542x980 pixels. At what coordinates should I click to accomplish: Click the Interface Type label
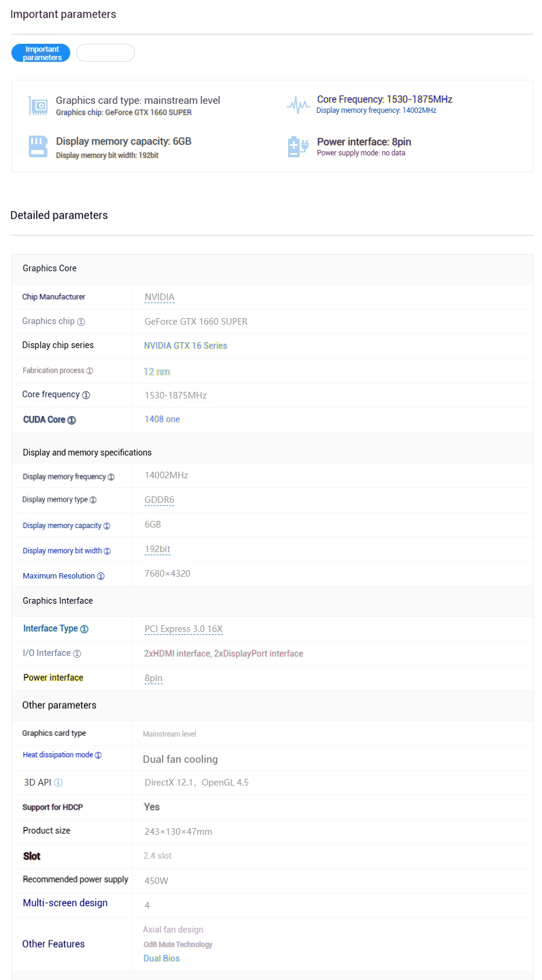point(50,628)
